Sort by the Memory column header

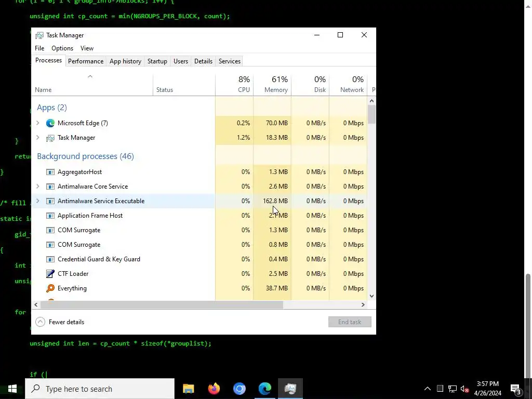272,85
